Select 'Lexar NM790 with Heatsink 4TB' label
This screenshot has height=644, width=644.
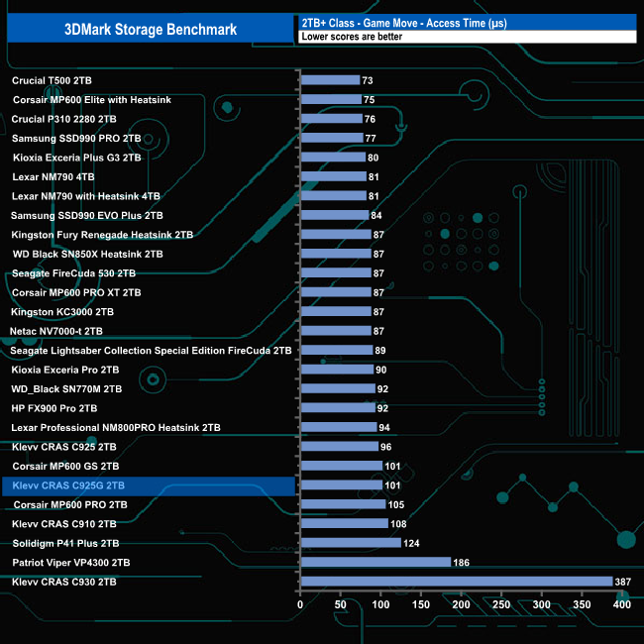pyautogui.click(x=86, y=196)
